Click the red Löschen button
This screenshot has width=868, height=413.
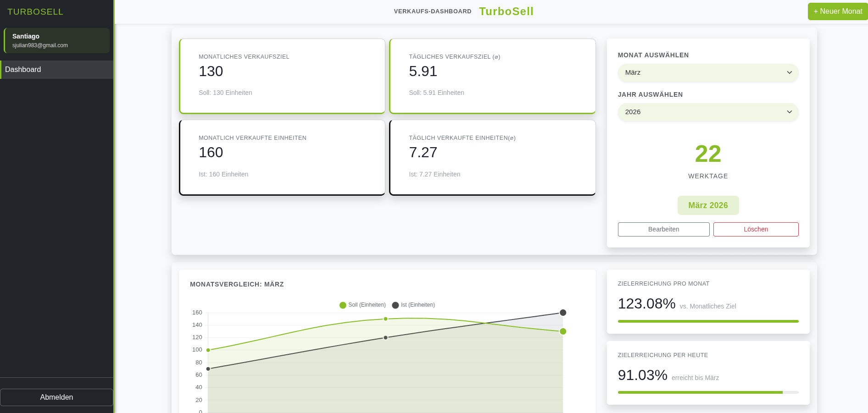(756, 230)
